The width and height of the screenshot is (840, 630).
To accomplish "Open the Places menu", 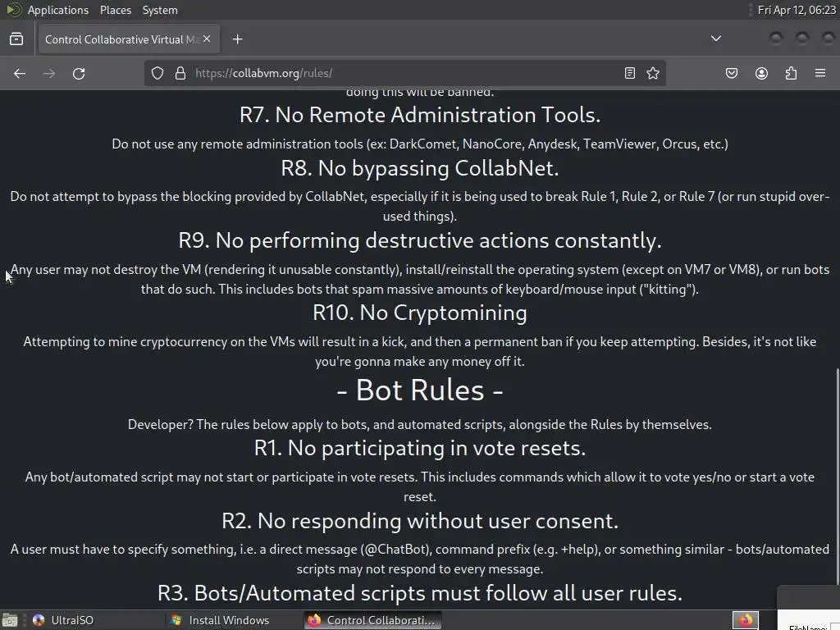I will pos(115,10).
